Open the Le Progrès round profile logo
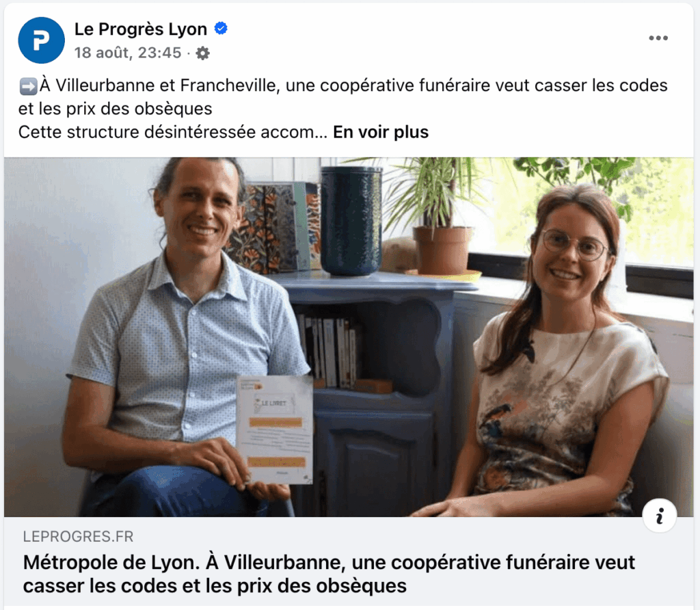 pos(41,40)
